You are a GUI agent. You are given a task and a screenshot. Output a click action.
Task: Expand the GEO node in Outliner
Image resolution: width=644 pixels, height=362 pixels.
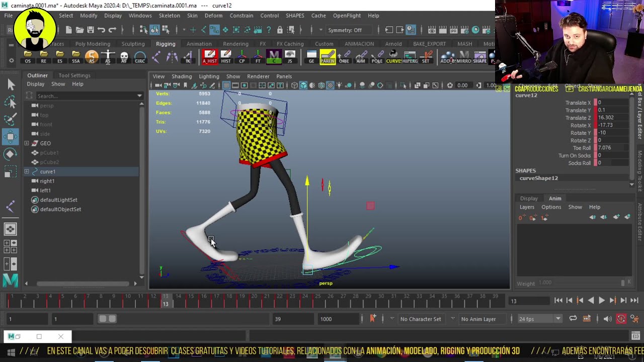click(27, 143)
